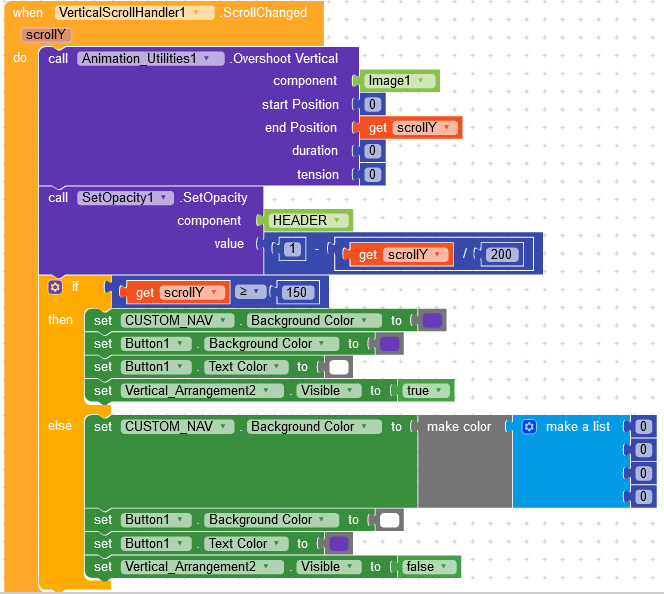
Task: Click the Overshoot Vertical method call label
Action: point(285,59)
